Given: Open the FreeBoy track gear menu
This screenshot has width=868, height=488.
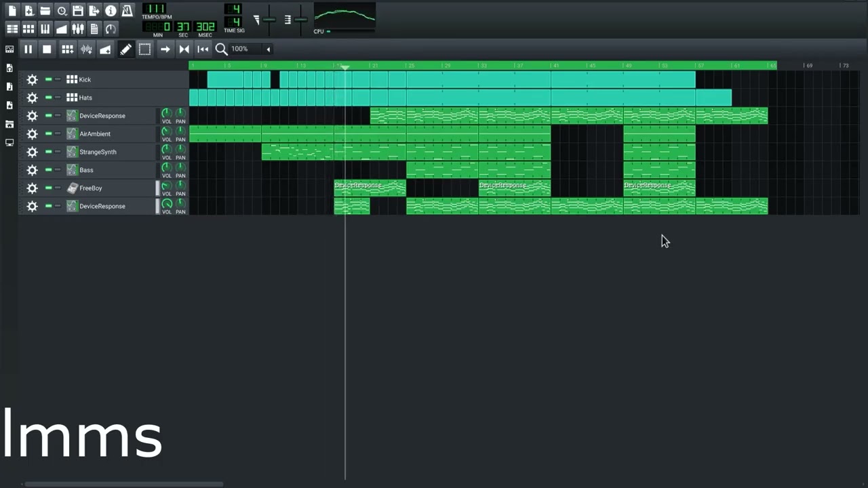Looking at the screenshot, I should coord(32,188).
